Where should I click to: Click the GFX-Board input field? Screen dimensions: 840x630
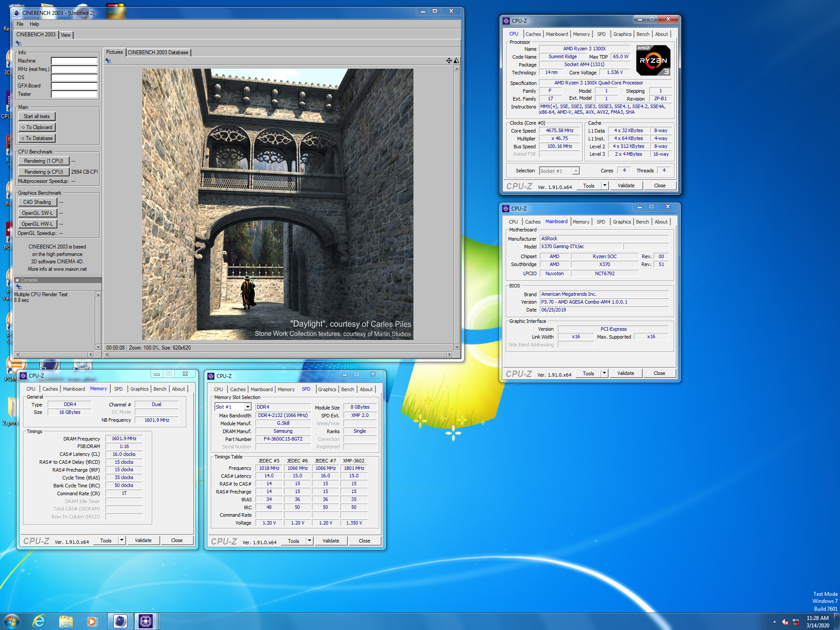coord(74,86)
